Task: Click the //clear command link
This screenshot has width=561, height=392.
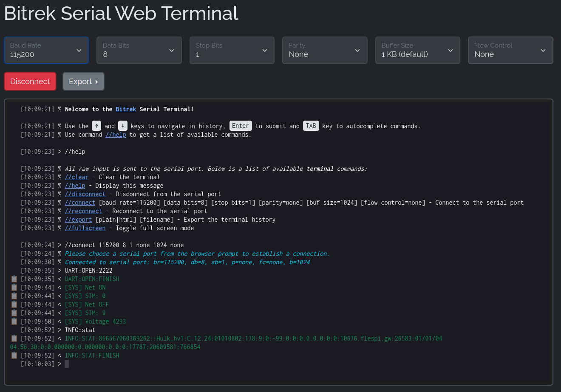Action: [76, 177]
